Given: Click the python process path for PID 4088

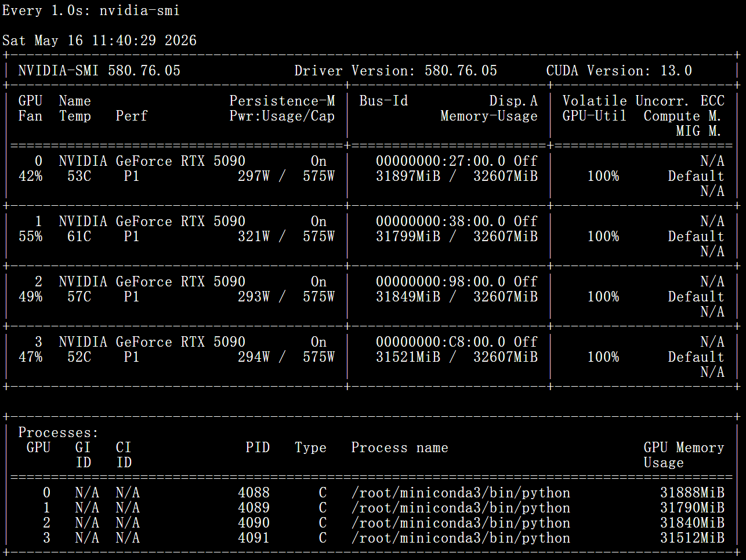Looking at the screenshot, I should coord(461,493).
